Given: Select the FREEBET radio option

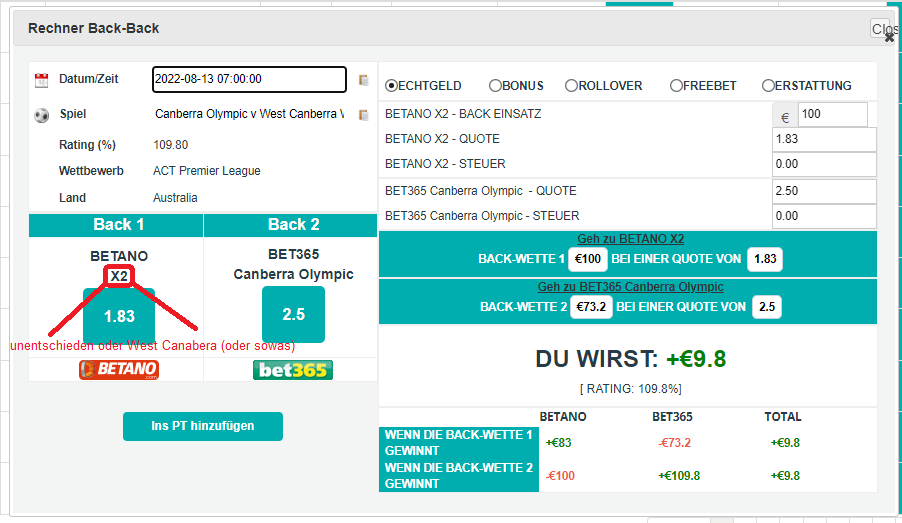Looking at the screenshot, I should (676, 86).
